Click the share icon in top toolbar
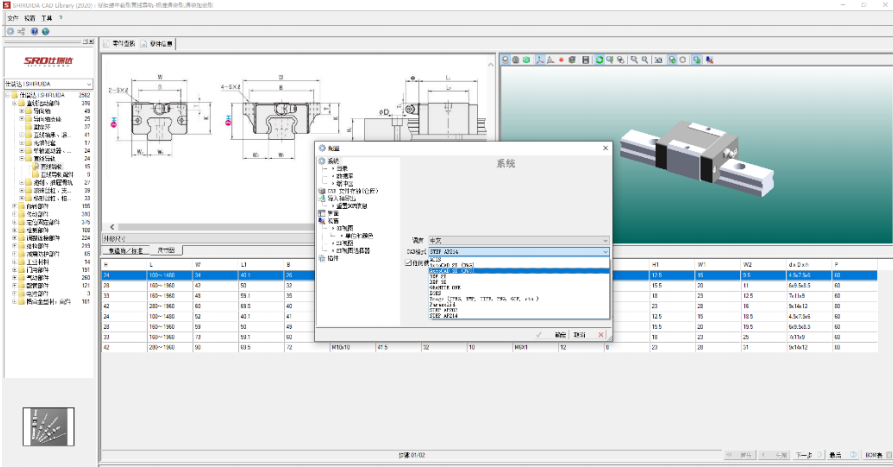This screenshot has height=467, width=893. coord(22,31)
